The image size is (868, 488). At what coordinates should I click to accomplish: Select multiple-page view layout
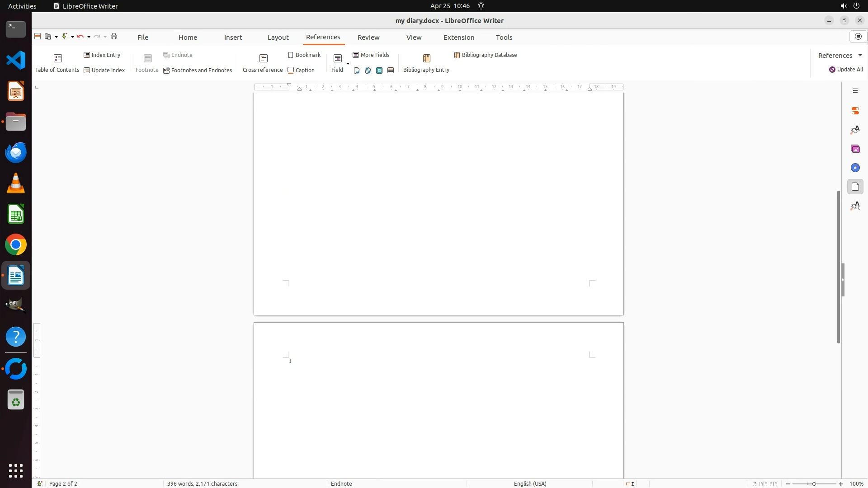(763, 483)
